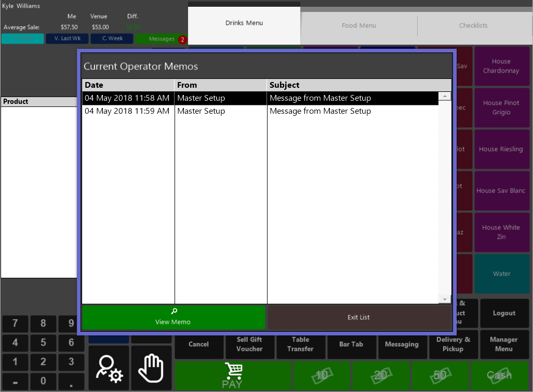Click the hand stop icon button
The image size is (533, 392).
coord(151,368)
